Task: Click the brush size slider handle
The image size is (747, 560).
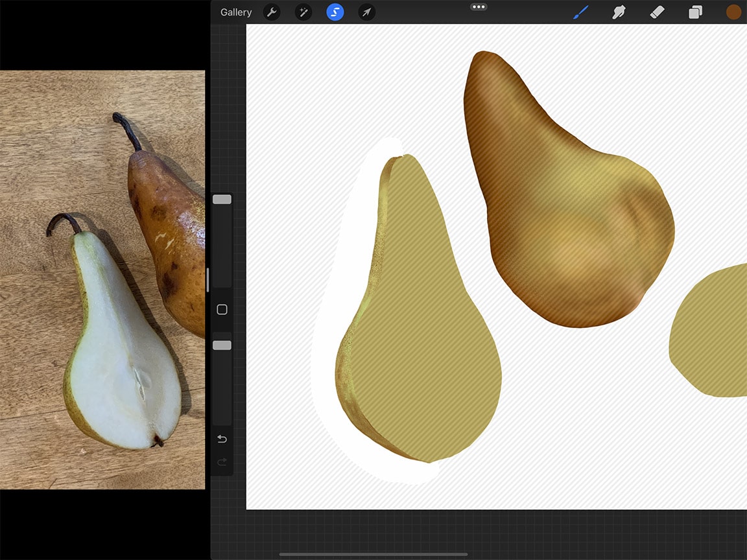Action: pos(222,200)
